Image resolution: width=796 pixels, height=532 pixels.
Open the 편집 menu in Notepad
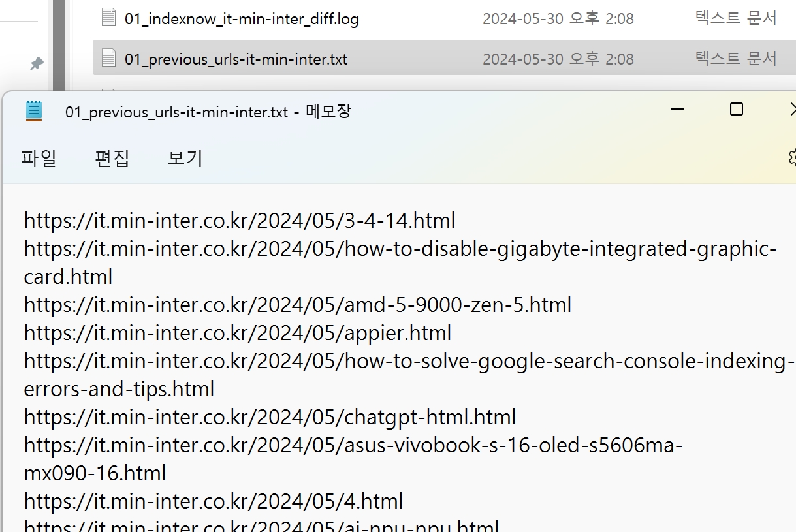(x=112, y=158)
